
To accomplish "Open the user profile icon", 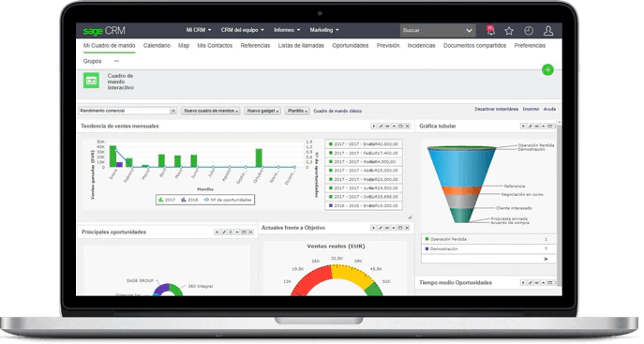I will point(548,31).
